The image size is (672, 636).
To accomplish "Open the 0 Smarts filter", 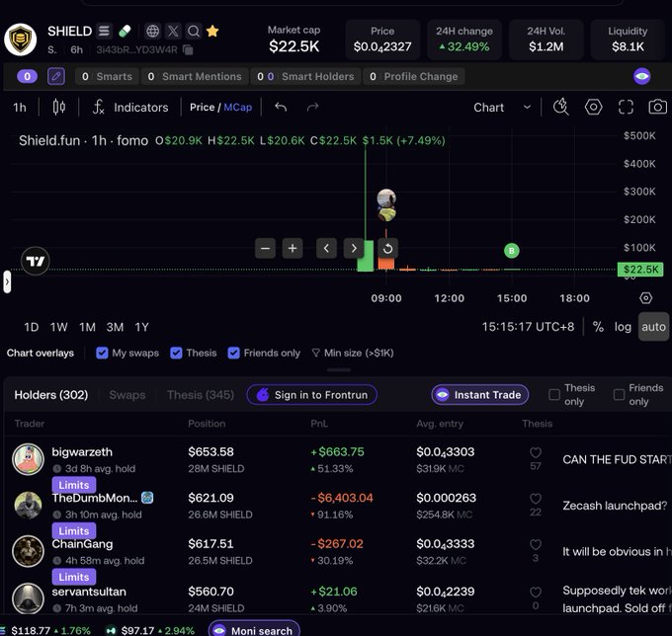I will click(107, 77).
